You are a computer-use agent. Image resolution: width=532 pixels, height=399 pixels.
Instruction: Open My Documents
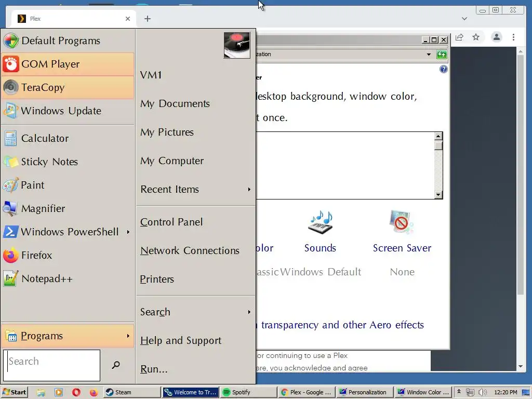[x=196, y=103]
